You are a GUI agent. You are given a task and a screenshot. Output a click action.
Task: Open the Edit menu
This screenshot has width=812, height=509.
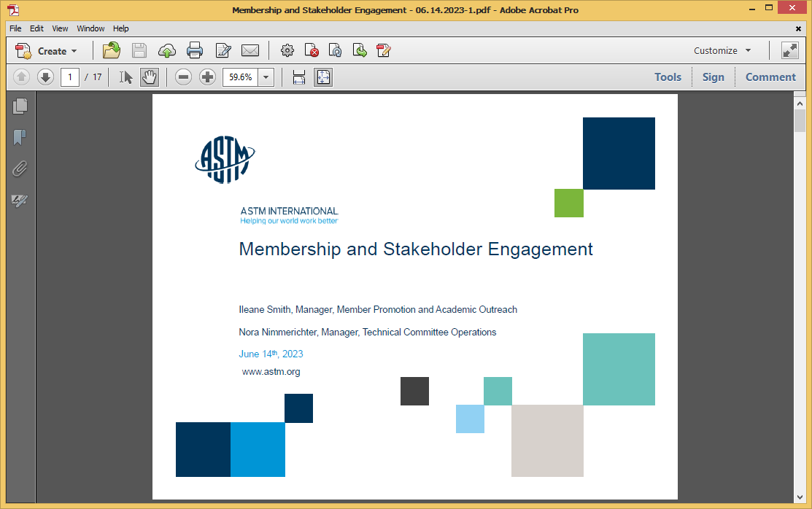point(36,28)
